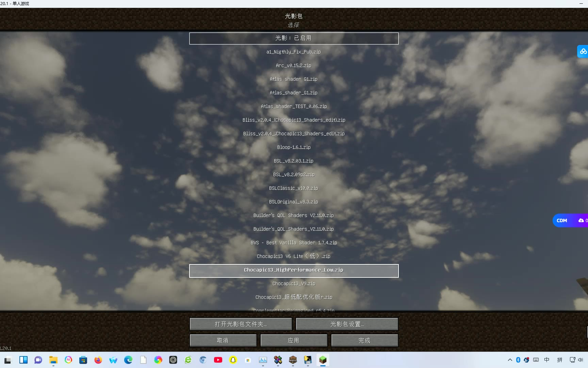Open the blank document taskbar icon
This screenshot has height=368, width=588.
143,360
